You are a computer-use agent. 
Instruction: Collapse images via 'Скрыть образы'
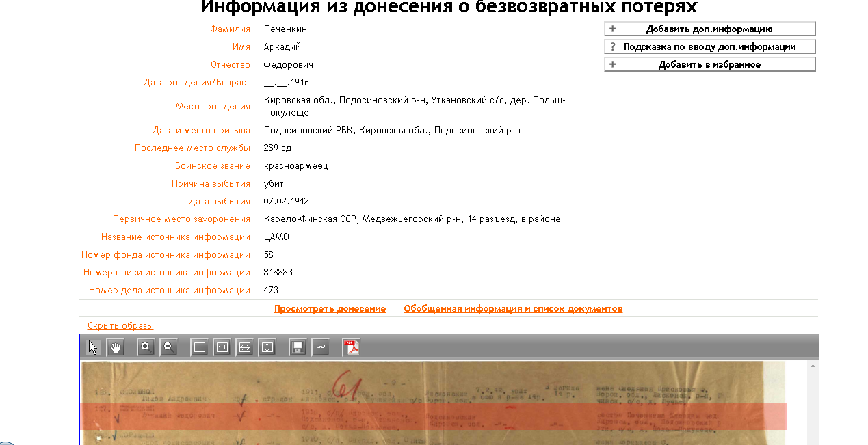click(x=120, y=326)
